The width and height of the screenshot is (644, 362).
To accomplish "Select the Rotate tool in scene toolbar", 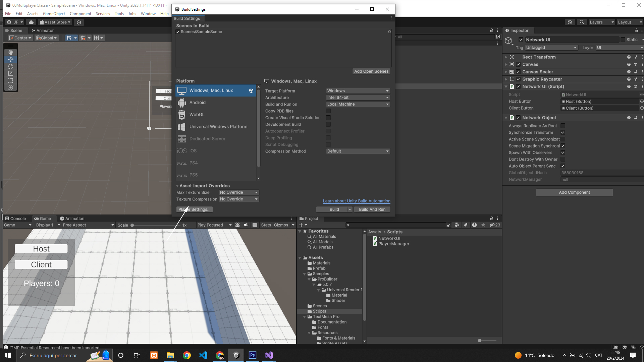I will pyautogui.click(x=11, y=66).
